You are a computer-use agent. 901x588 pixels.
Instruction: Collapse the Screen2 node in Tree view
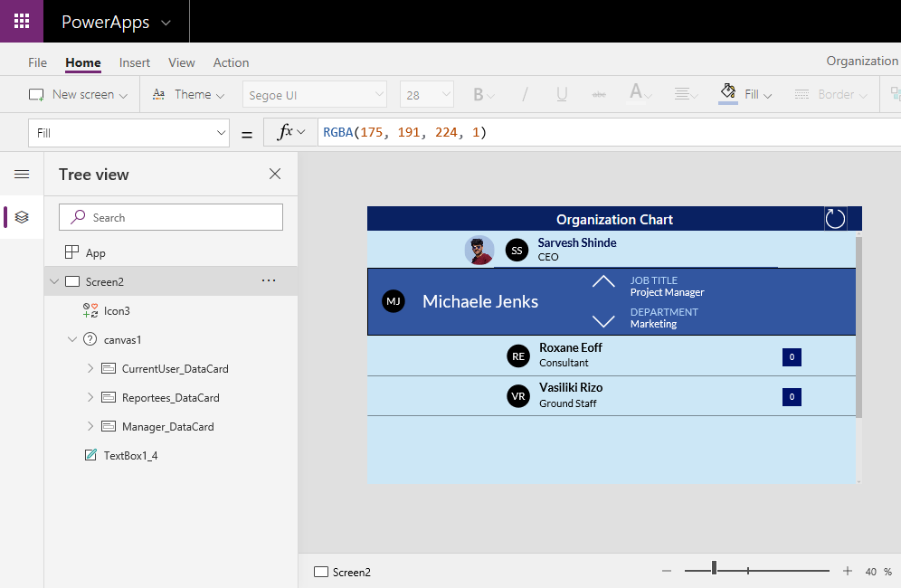click(x=54, y=281)
